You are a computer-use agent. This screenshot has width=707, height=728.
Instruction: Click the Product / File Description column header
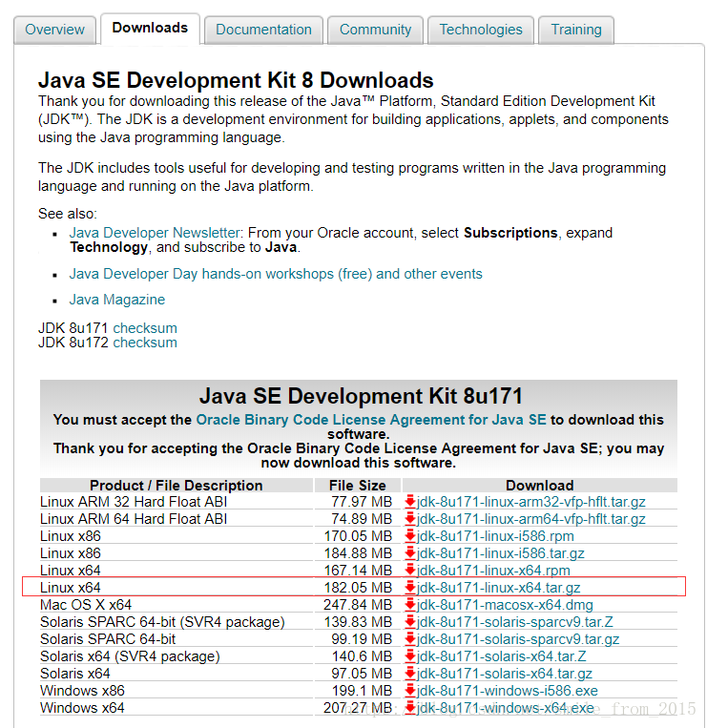(177, 486)
